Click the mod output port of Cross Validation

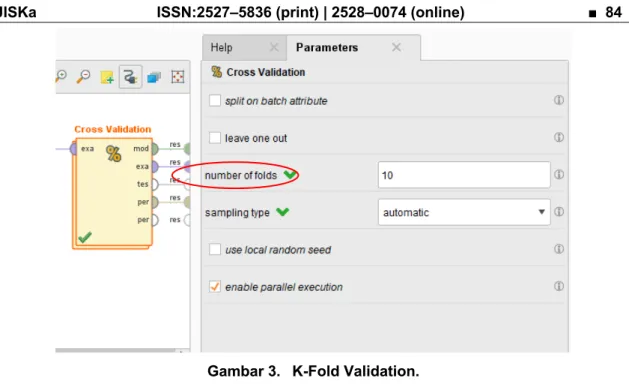155,149
